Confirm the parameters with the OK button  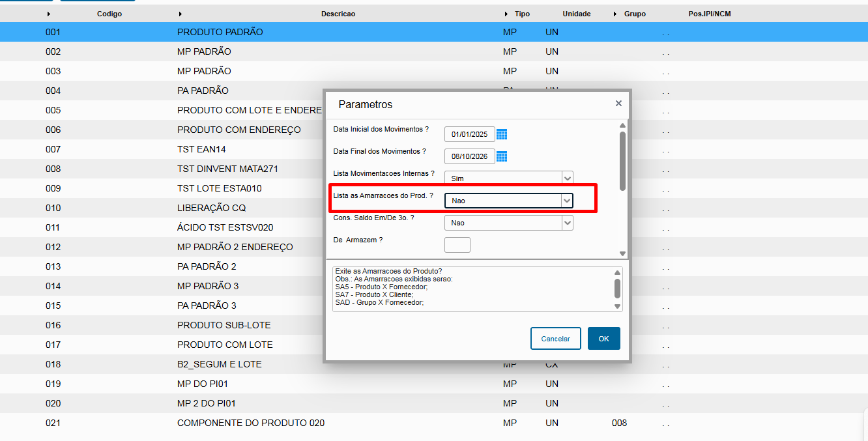[x=603, y=339]
